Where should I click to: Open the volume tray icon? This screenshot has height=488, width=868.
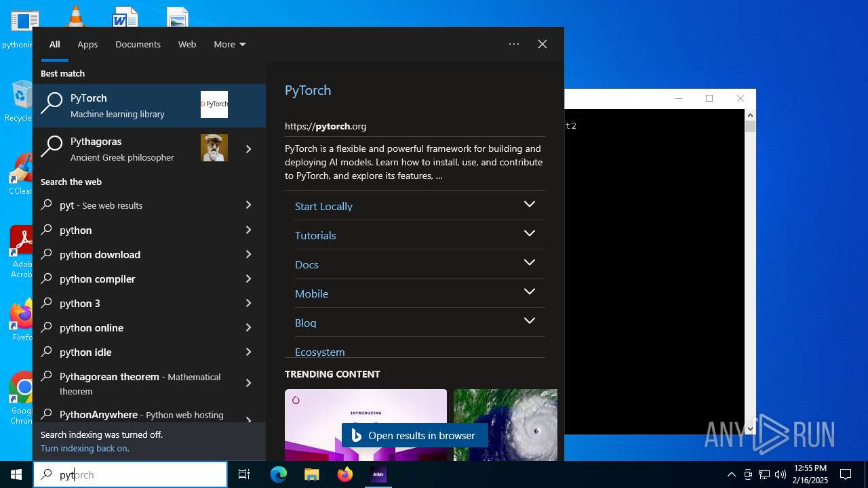[781, 474]
